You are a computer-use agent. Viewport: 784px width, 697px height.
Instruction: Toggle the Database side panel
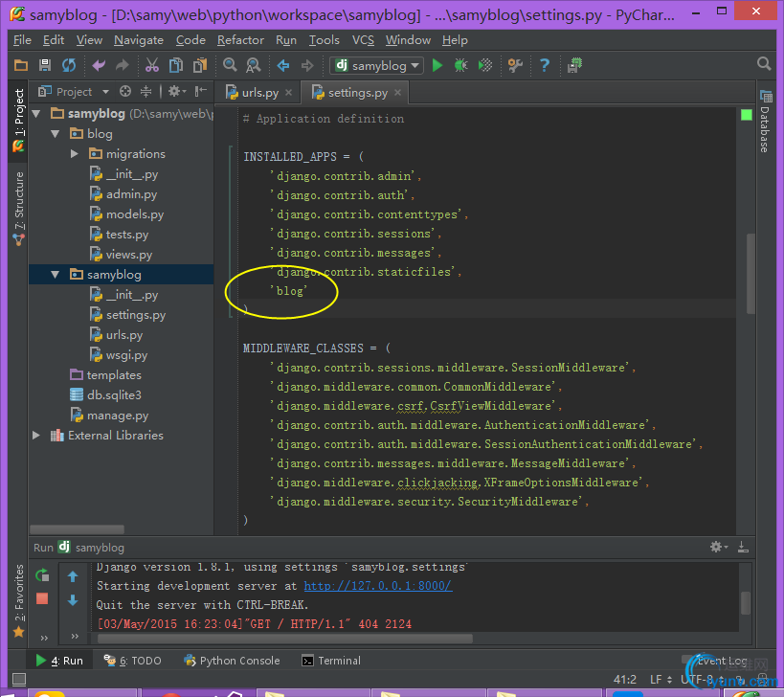765,122
